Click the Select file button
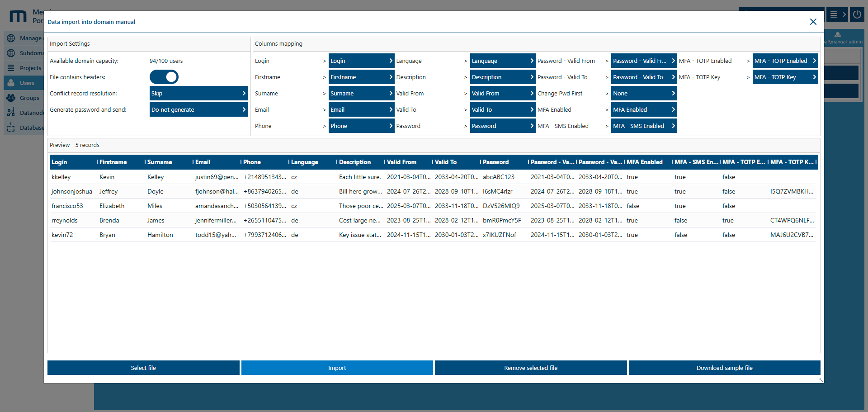Image resolution: width=868 pixels, height=412 pixels. coord(143,368)
